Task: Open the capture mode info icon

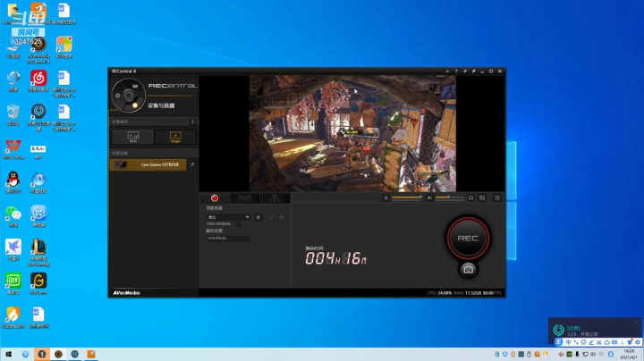Action: click(192, 122)
